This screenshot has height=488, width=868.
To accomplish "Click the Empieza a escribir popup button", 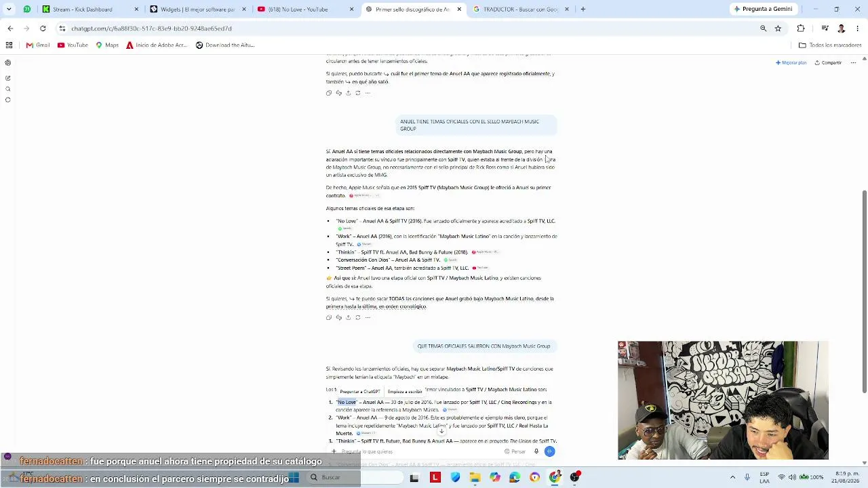I will point(405,392).
